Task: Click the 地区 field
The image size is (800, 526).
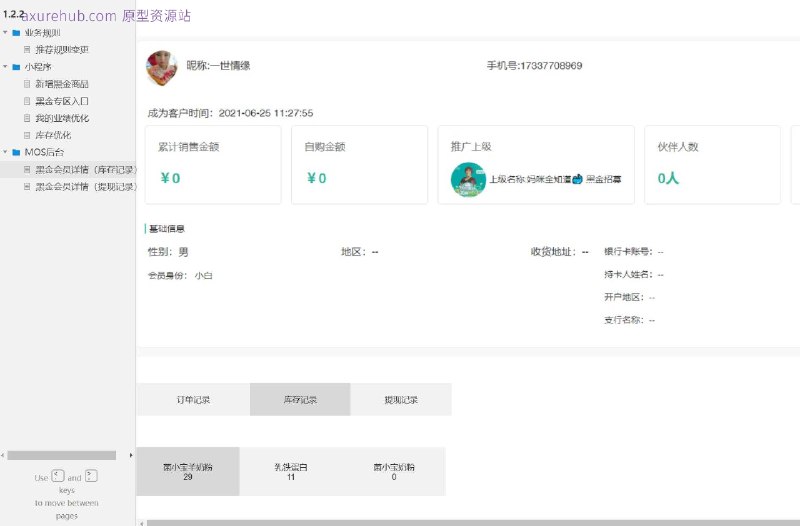Action: pyautogui.click(x=360, y=252)
